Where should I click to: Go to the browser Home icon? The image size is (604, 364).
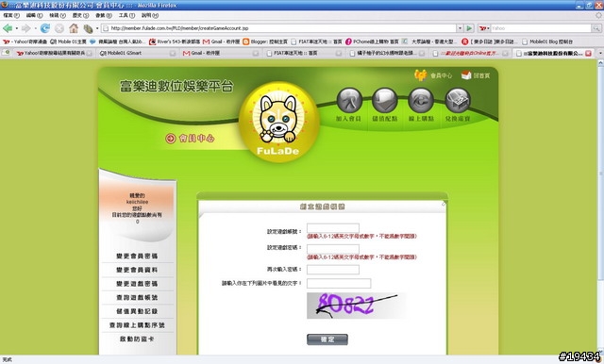74,28
